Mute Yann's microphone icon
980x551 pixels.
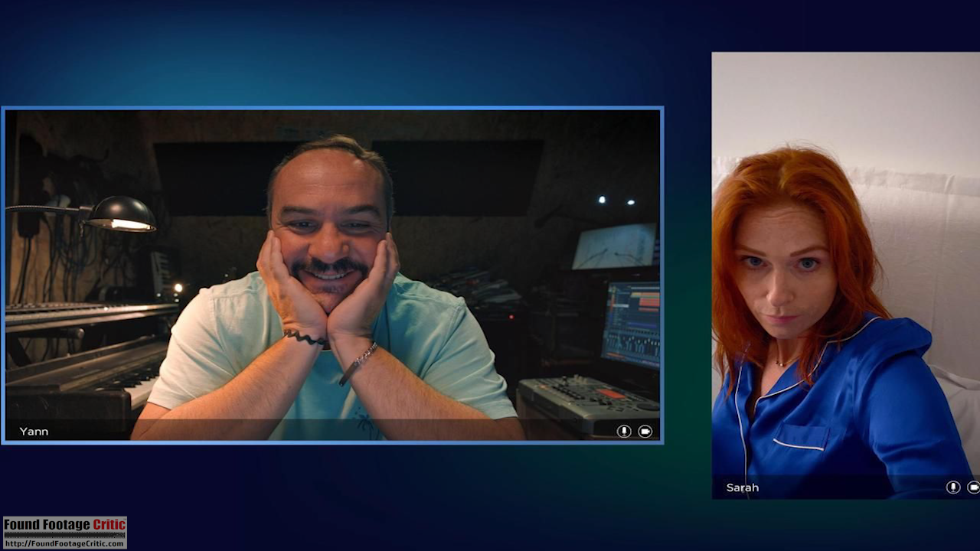click(x=624, y=431)
